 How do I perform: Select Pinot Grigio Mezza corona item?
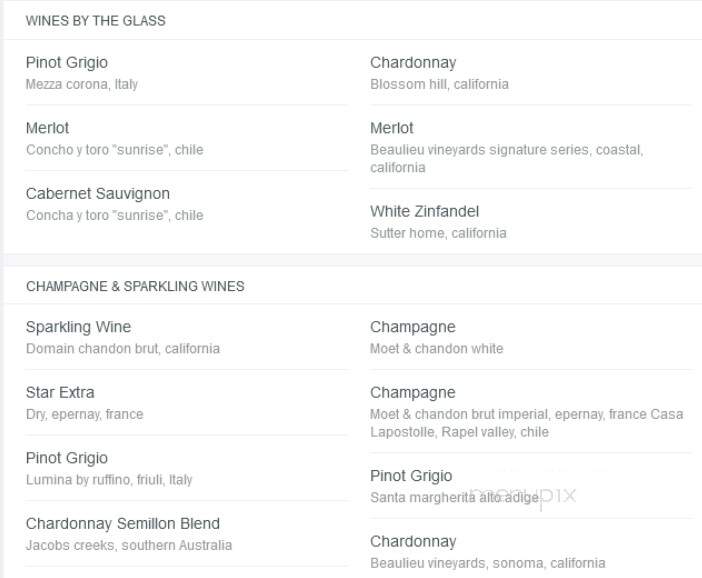point(186,73)
